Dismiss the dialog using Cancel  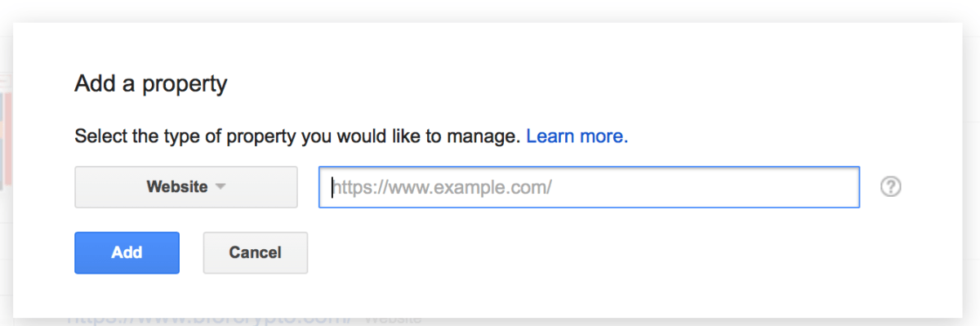pyautogui.click(x=255, y=252)
